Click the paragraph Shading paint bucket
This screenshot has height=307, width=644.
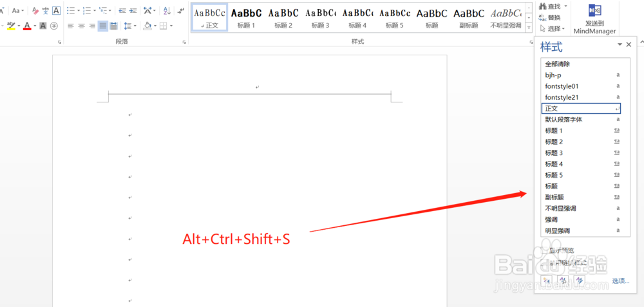point(147,26)
